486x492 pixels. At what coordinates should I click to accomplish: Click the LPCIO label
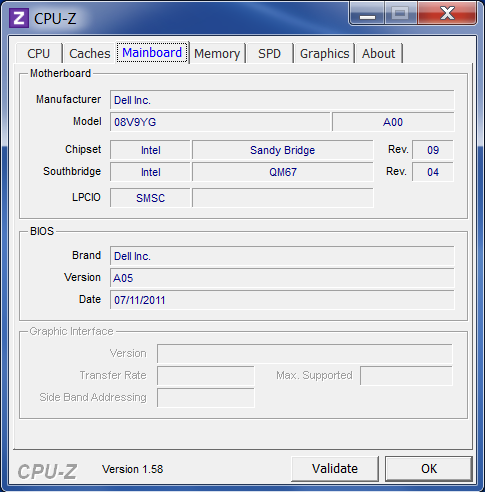(86, 197)
